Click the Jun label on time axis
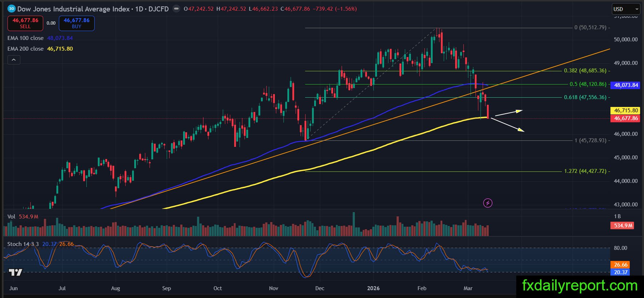 13,288
